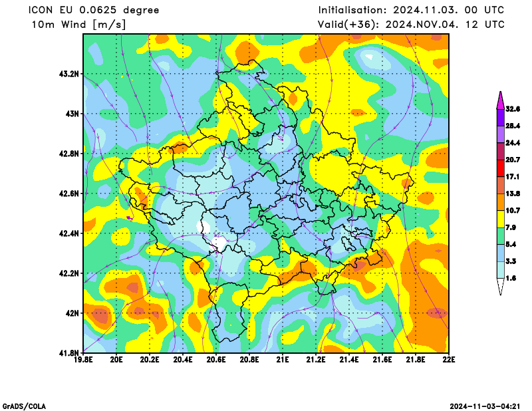Click the 'Valid(+36): 2024.NOV.04. 12 UTC' text
Viewport: 532px width, 411px height.
pos(411,25)
